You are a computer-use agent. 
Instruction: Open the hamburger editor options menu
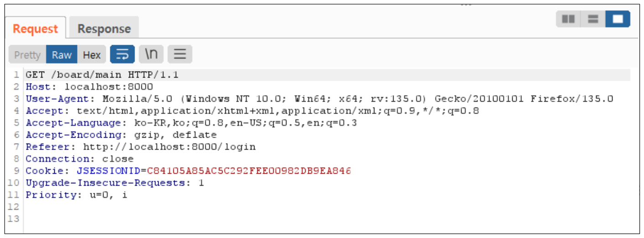180,55
